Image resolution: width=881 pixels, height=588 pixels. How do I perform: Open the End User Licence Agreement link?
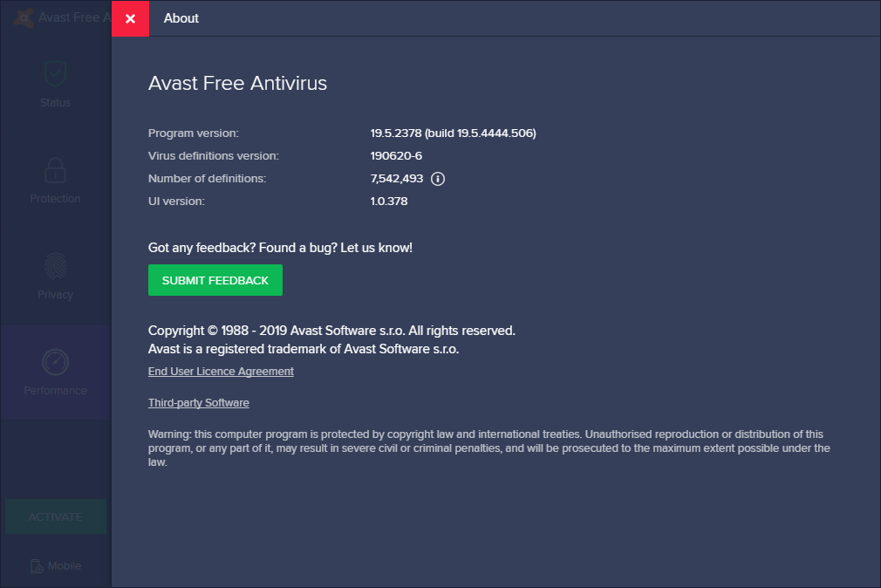[x=221, y=372]
